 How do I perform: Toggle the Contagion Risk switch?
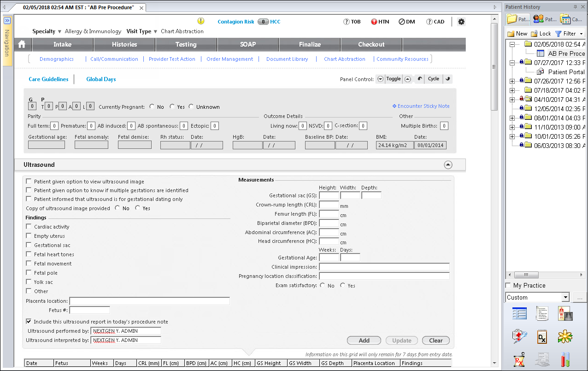263,22
